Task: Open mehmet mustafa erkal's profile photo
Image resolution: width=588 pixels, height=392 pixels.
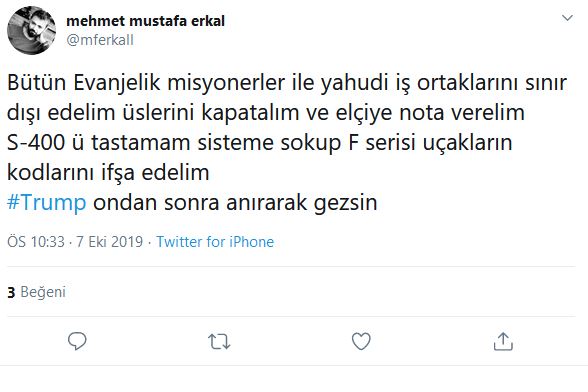Action: coord(32,30)
